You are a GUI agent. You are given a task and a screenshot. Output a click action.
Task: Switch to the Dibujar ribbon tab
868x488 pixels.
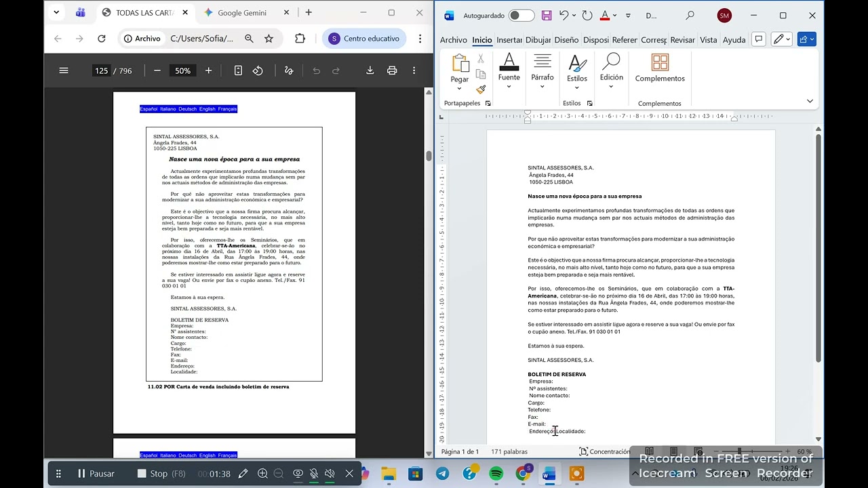tap(538, 40)
